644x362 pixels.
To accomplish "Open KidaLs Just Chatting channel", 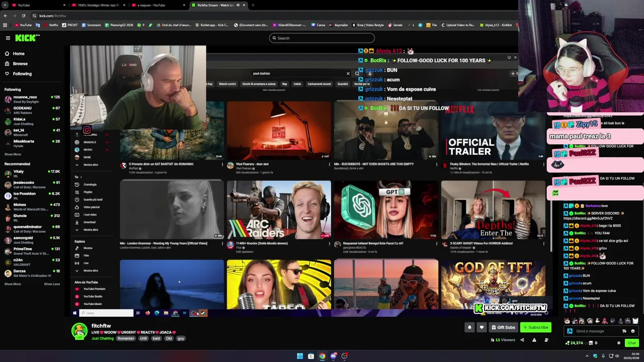I will point(32,121).
